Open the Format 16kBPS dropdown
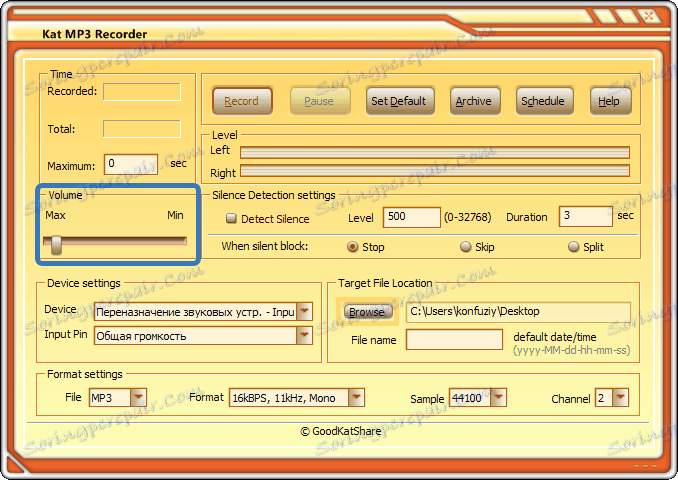The width and height of the screenshot is (678, 480). coord(356,397)
